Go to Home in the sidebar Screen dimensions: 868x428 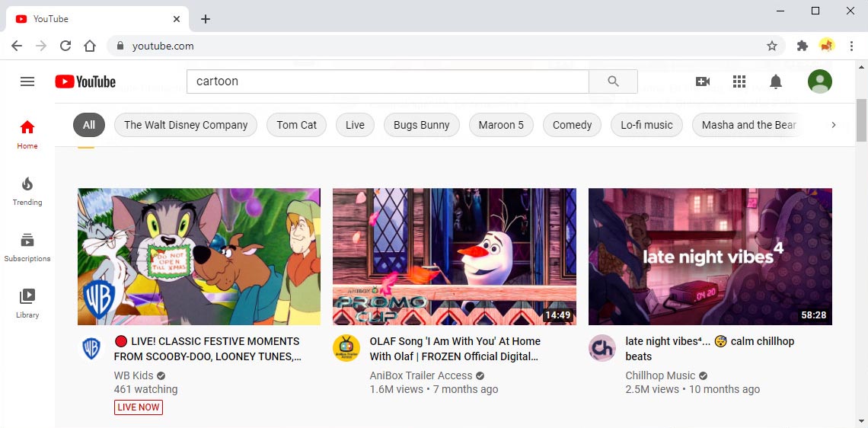click(x=27, y=135)
